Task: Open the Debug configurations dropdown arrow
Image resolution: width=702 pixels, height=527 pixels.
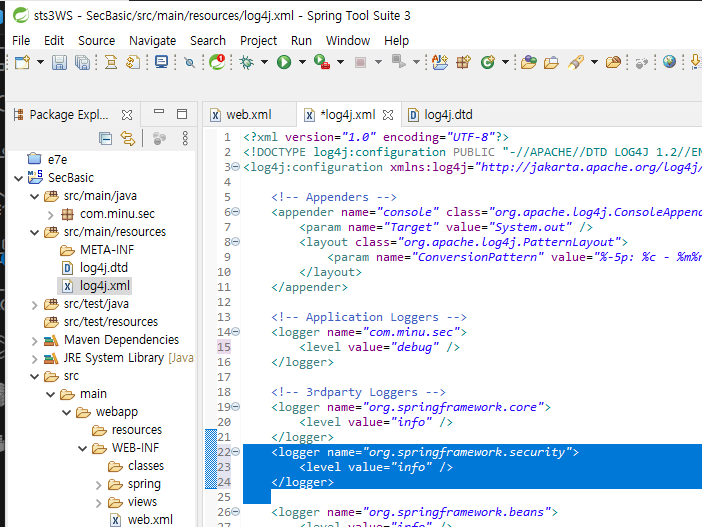Action: click(264, 62)
